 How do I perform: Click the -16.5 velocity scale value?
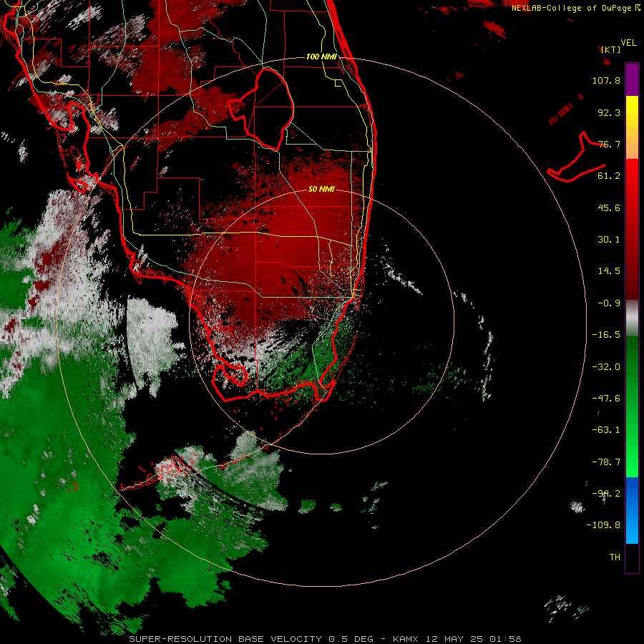[606, 335]
